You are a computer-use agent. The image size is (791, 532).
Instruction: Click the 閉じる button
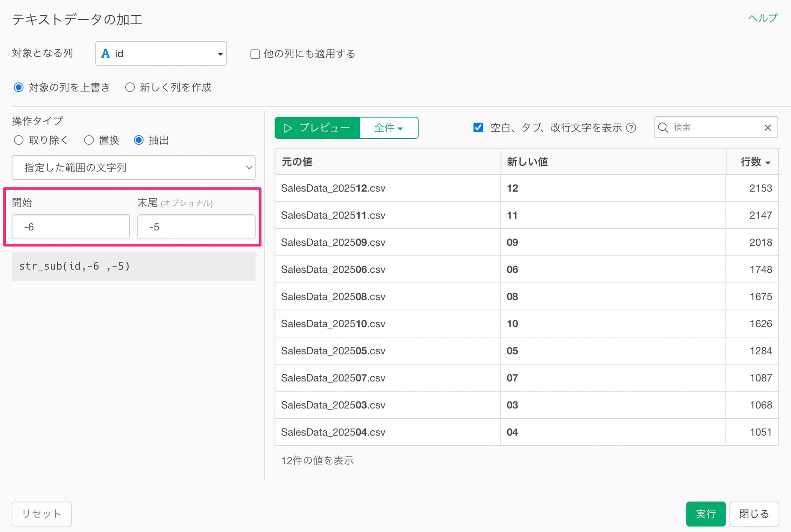pyautogui.click(x=754, y=513)
